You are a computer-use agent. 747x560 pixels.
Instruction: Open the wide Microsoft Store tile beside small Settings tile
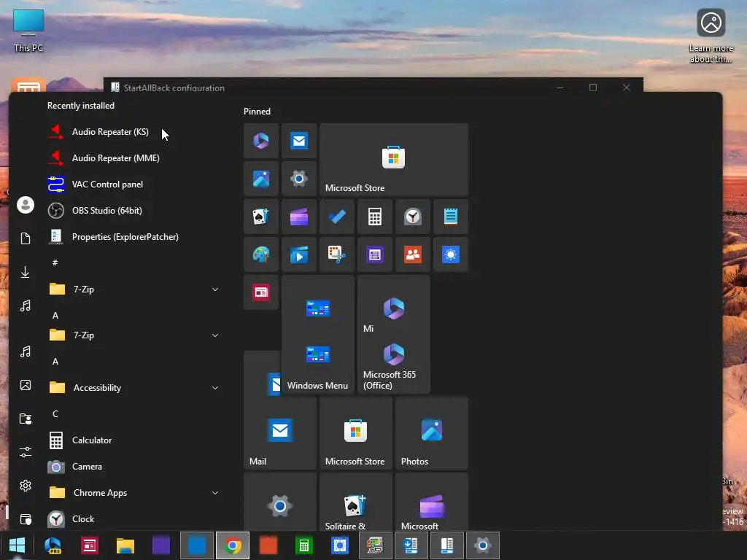pos(394,160)
